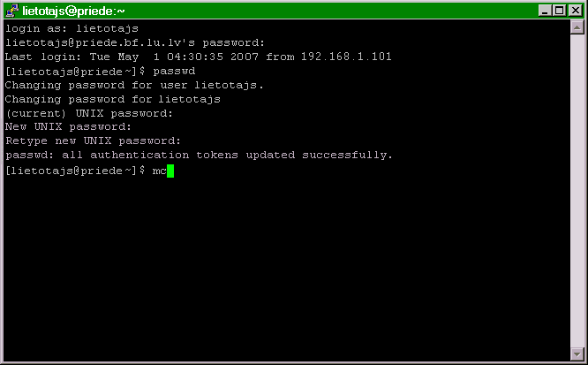The width and height of the screenshot is (588, 365).
Task: Click the 'Last login: Tue May' text
Action: tap(72, 57)
